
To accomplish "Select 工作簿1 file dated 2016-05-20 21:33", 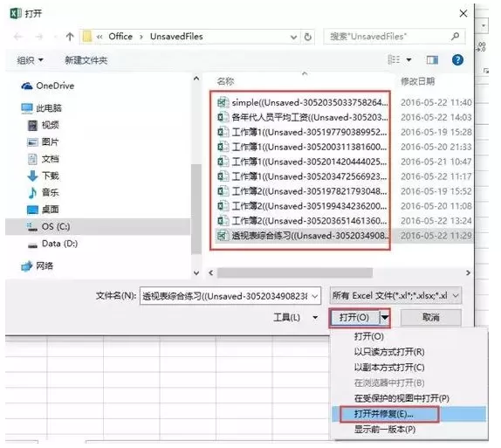I will pos(302,147).
